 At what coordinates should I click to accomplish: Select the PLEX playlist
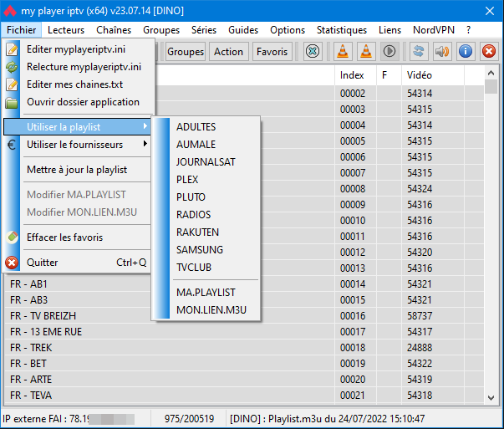(206, 180)
